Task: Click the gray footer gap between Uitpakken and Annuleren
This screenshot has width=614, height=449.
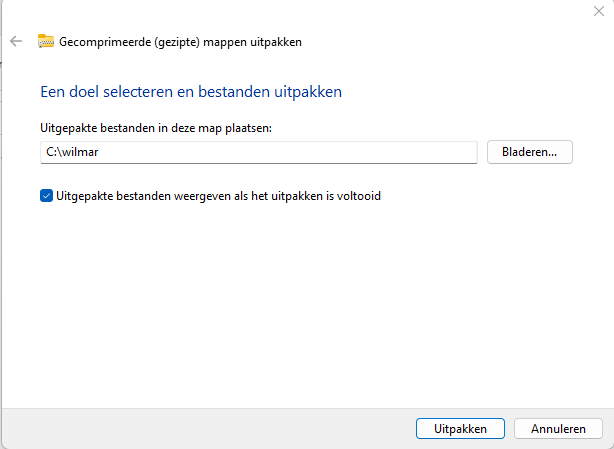Action: pos(509,428)
